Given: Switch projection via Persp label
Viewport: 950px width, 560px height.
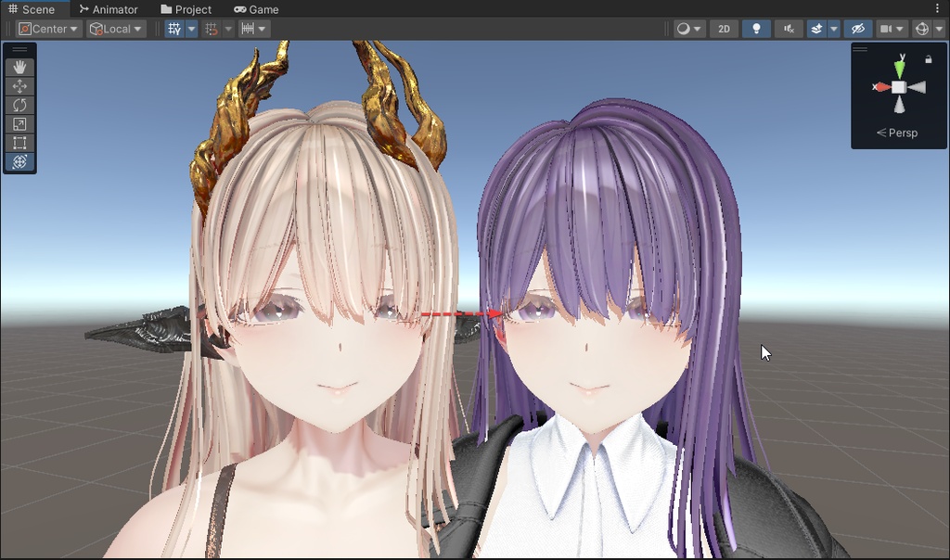Looking at the screenshot, I should click(x=897, y=133).
